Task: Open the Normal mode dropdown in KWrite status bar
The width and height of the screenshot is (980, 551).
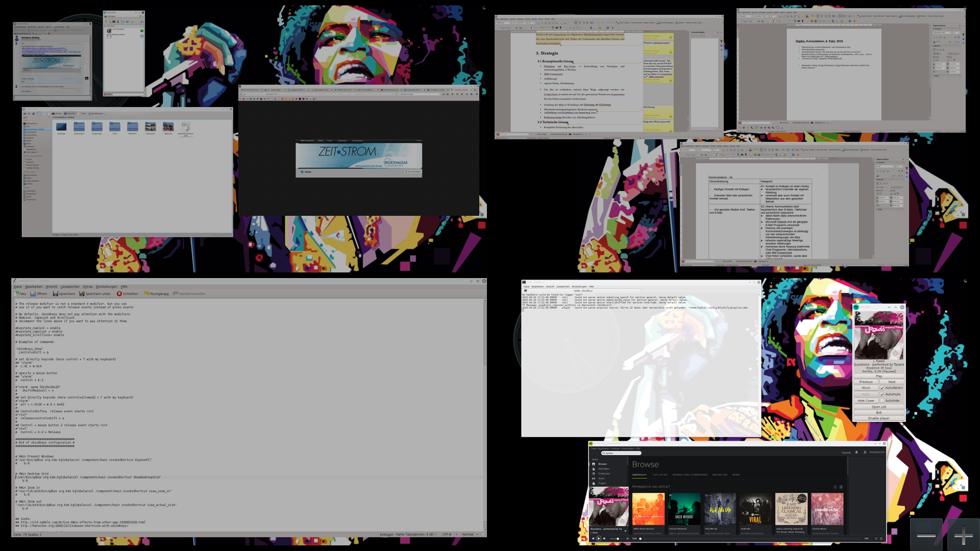Action: click(470, 534)
